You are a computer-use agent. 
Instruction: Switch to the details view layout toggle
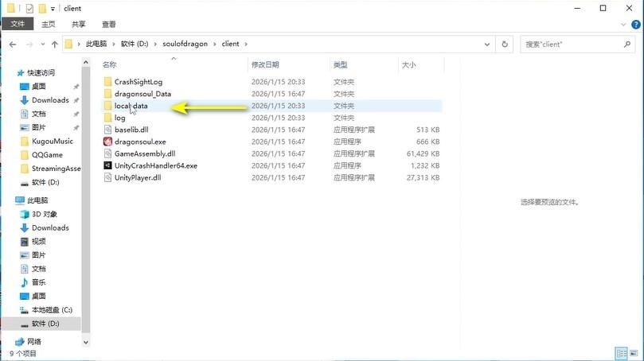(621, 353)
